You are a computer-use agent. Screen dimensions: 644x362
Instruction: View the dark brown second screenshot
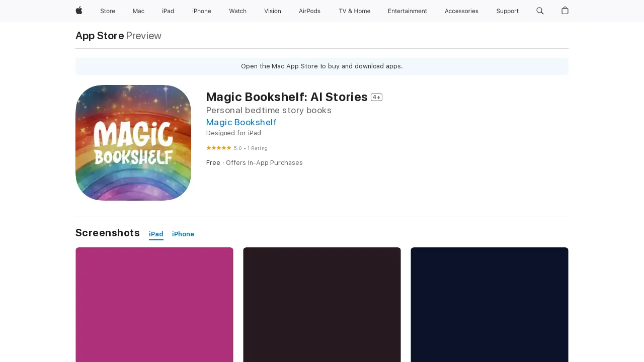click(x=322, y=305)
